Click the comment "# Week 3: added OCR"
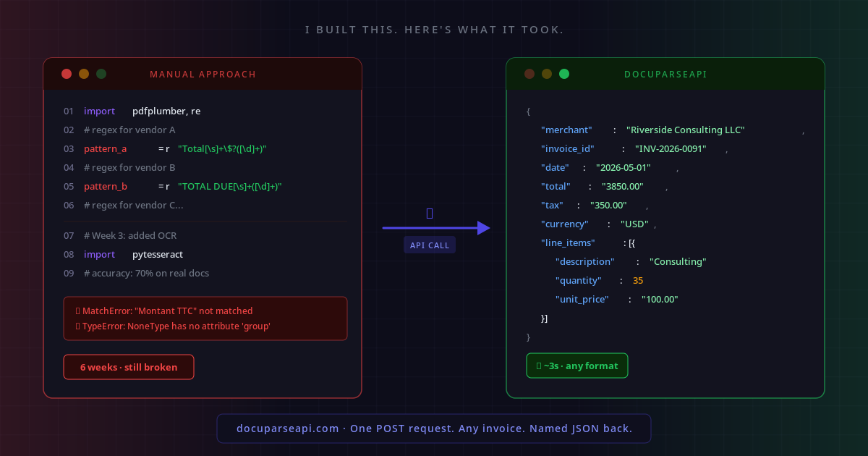The width and height of the screenshot is (868, 456). (130, 236)
